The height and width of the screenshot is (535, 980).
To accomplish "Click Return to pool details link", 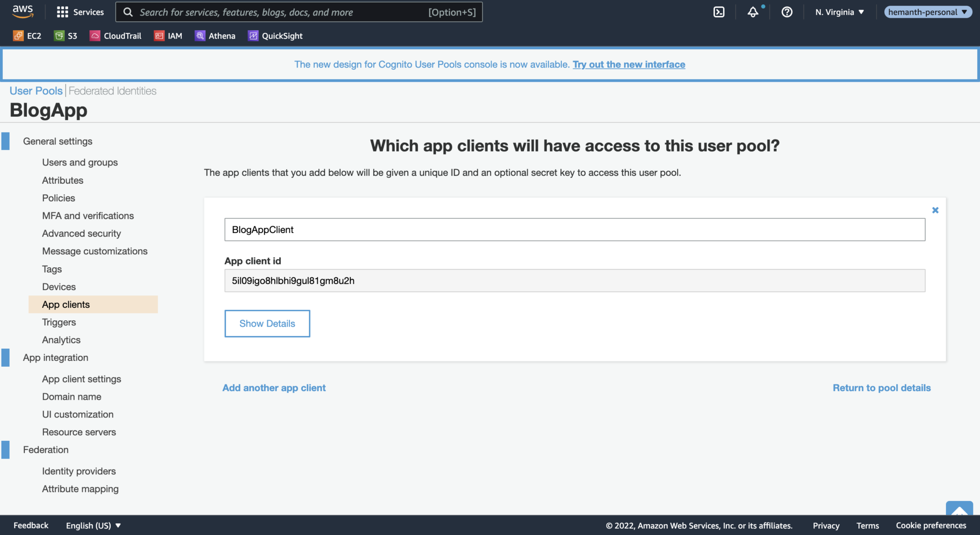I will pyautogui.click(x=881, y=388).
